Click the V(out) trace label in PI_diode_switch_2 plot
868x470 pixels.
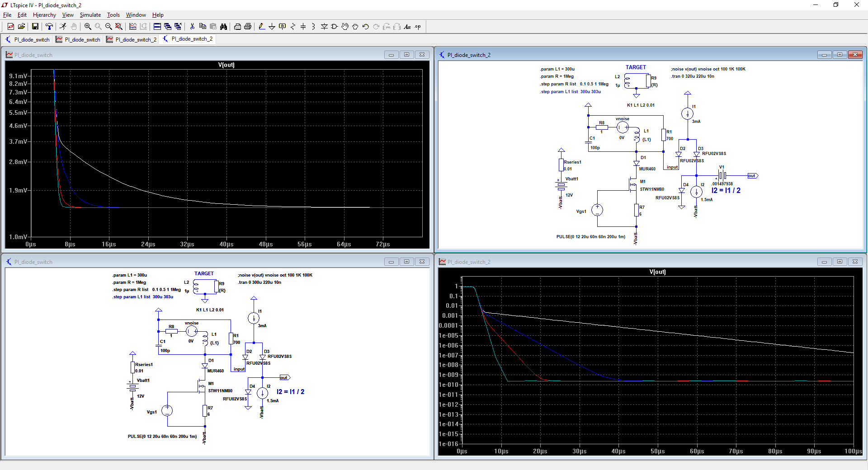[657, 272]
